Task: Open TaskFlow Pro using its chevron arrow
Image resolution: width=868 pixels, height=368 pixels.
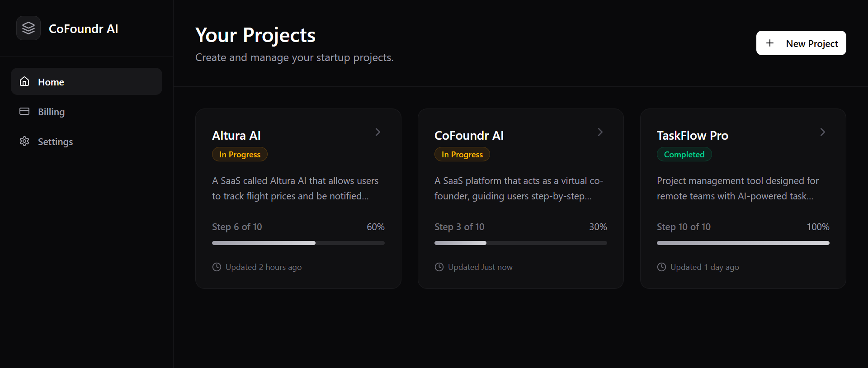Action: point(822,132)
